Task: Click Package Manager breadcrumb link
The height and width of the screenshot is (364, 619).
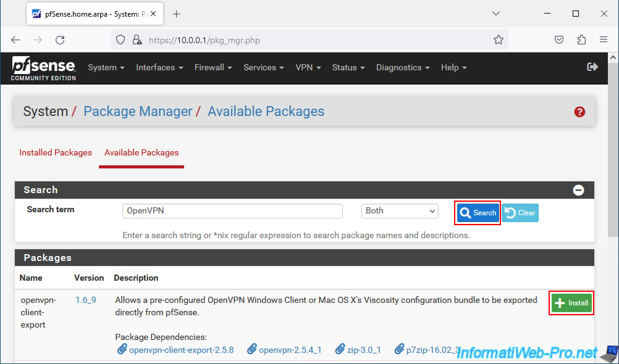Action: (138, 112)
